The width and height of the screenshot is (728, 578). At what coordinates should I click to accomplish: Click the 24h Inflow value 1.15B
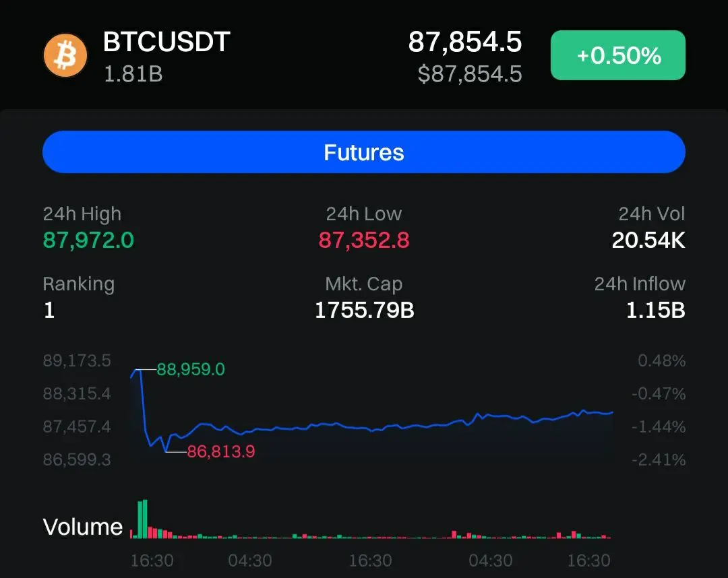click(x=655, y=310)
